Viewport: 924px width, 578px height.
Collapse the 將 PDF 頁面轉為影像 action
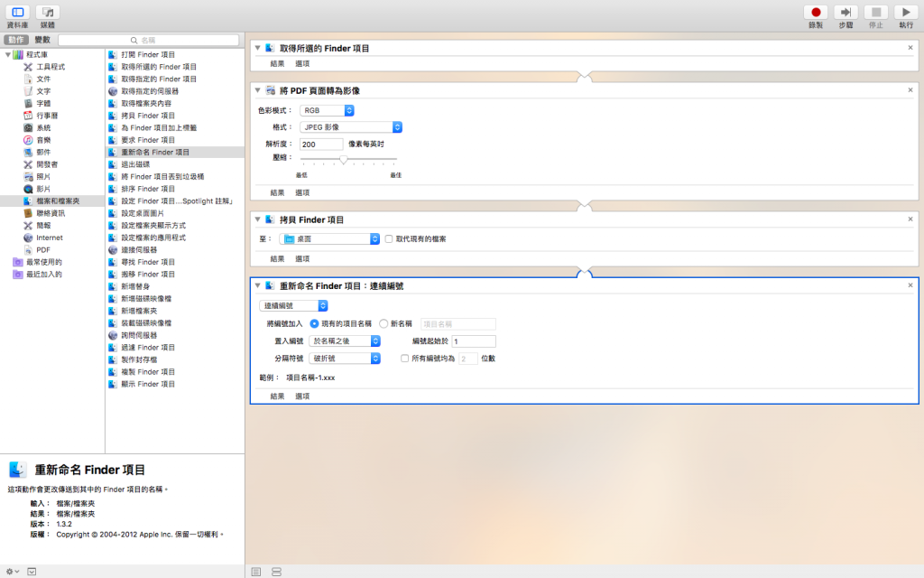pyautogui.click(x=257, y=90)
